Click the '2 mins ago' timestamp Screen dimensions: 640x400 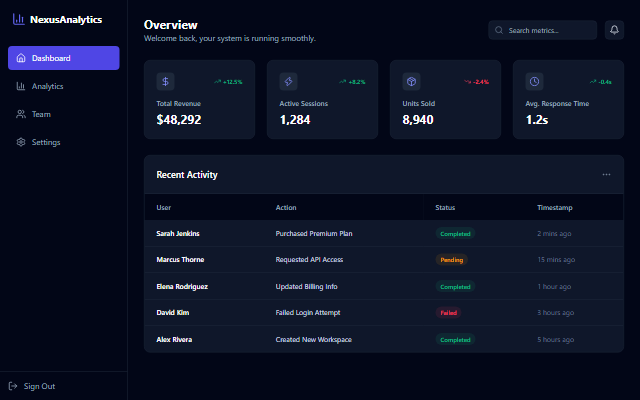tap(554, 233)
